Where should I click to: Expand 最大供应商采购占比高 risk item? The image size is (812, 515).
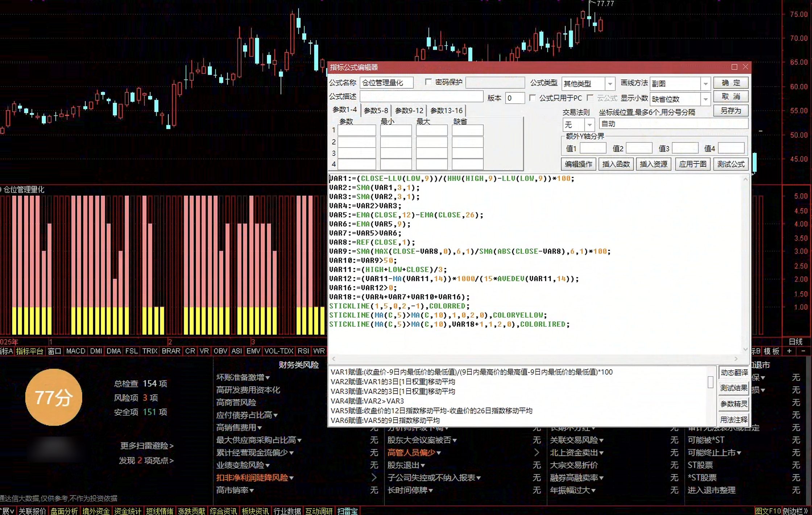click(299, 440)
